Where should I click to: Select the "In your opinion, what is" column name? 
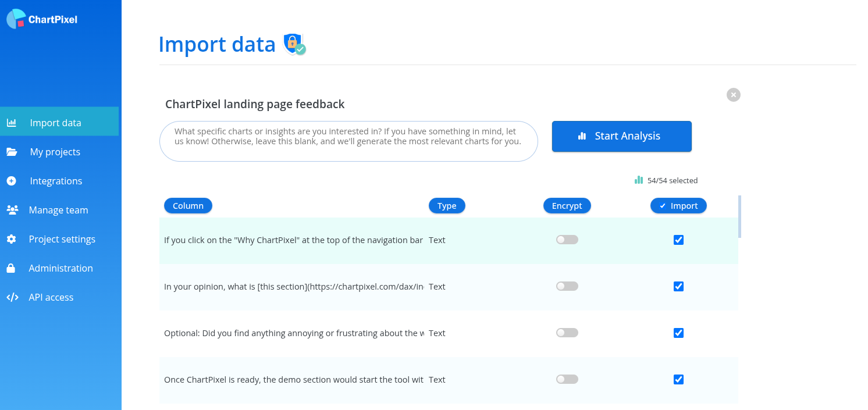(294, 287)
